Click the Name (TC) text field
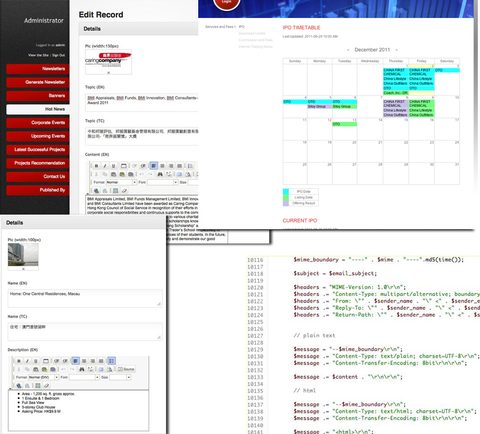Viewport: 480px width, 434px height. point(85,331)
